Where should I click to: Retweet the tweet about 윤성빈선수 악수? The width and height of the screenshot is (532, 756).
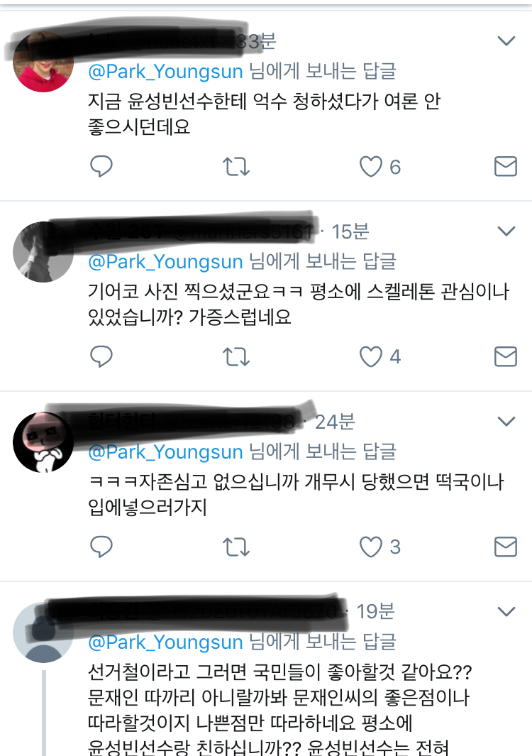pos(236,167)
